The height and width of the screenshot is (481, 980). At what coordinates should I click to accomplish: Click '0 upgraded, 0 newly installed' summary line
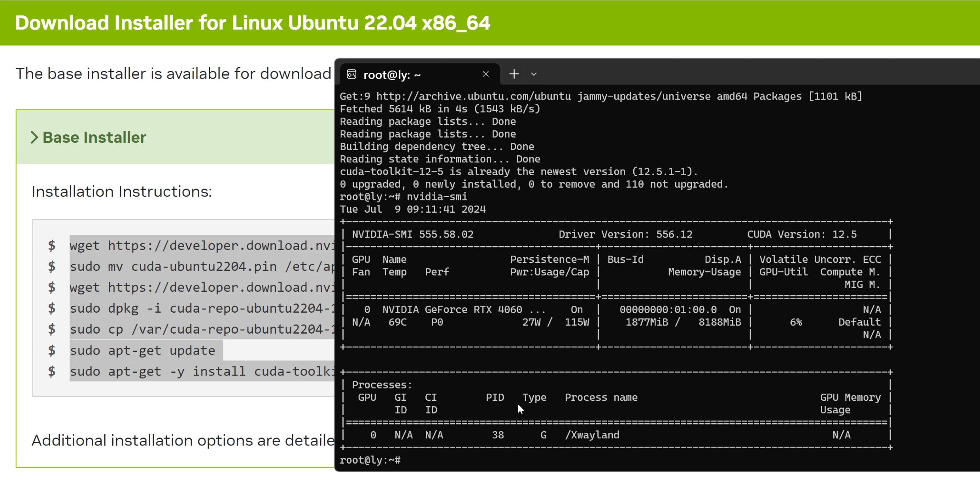534,184
